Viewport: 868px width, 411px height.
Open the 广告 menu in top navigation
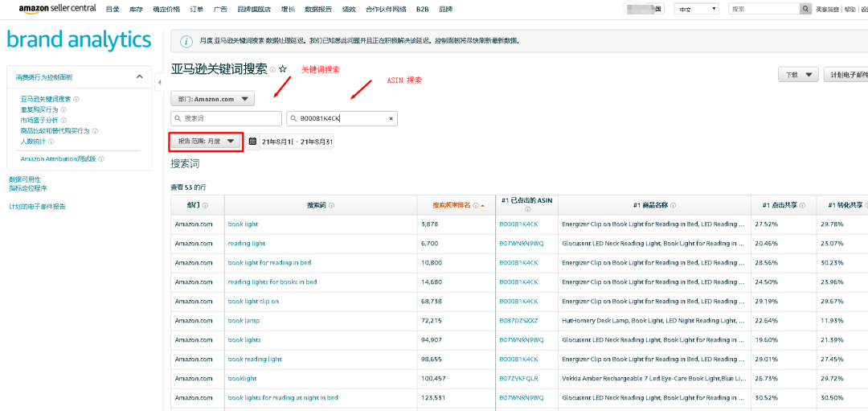[220, 9]
